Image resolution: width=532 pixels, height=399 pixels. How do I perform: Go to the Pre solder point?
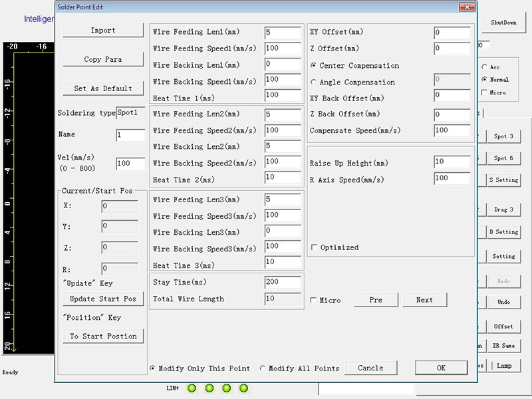click(376, 300)
